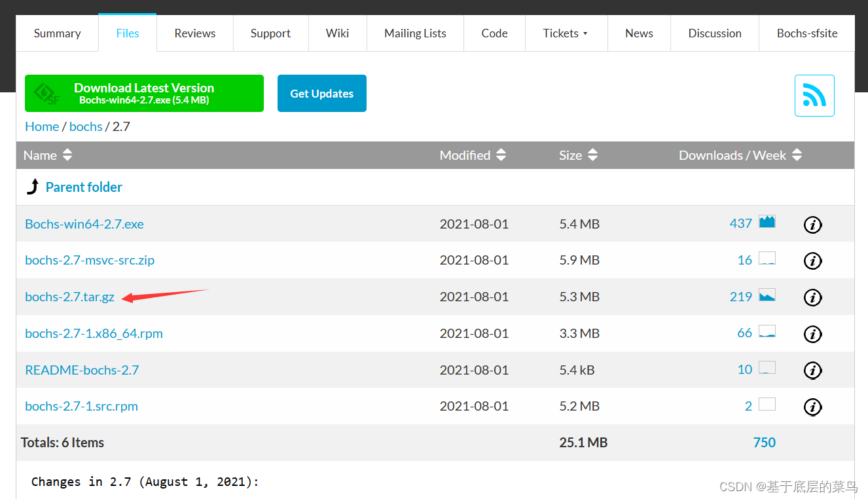Viewport: 868px width, 499px height.
Task: View download stats chart for bochs-2.7-1.src.rpm
Action: [x=767, y=404]
